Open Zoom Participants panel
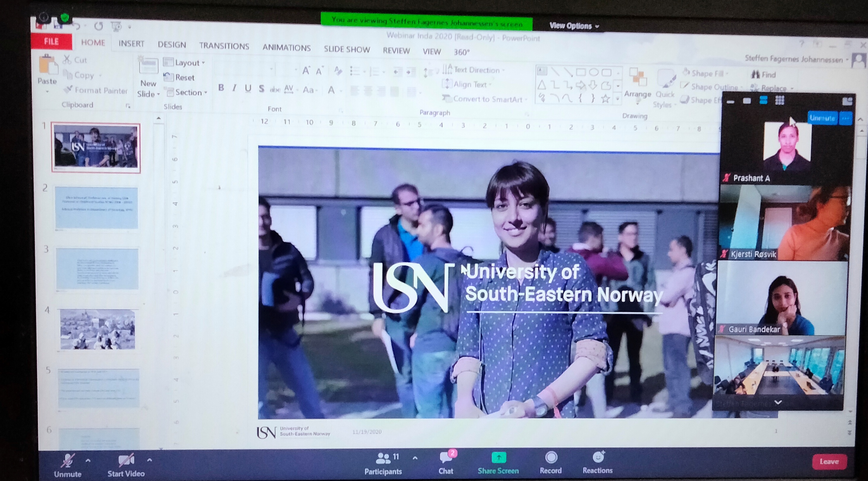Viewport: 868px width, 481px height. [x=383, y=463]
